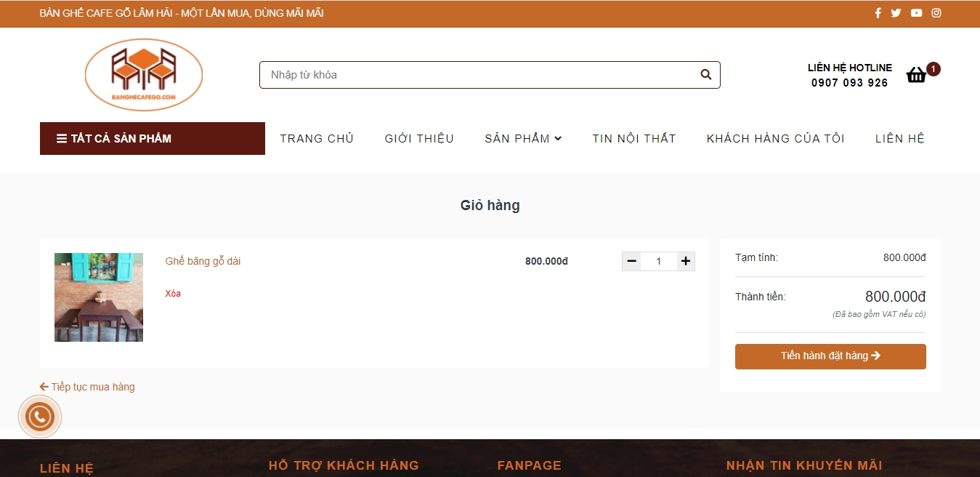This screenshot has height=477, width=980.
Task: Open the Tất Cả Sản Phẩm menu
Action: [152, 139]
